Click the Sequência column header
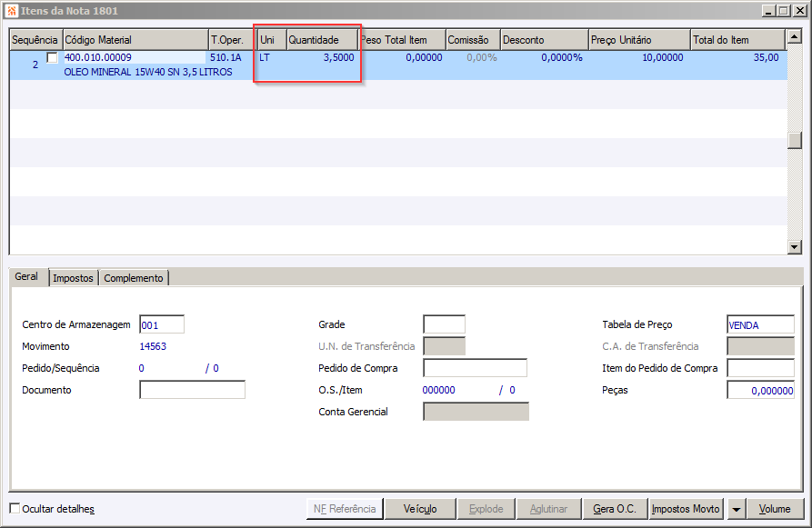 35,40
